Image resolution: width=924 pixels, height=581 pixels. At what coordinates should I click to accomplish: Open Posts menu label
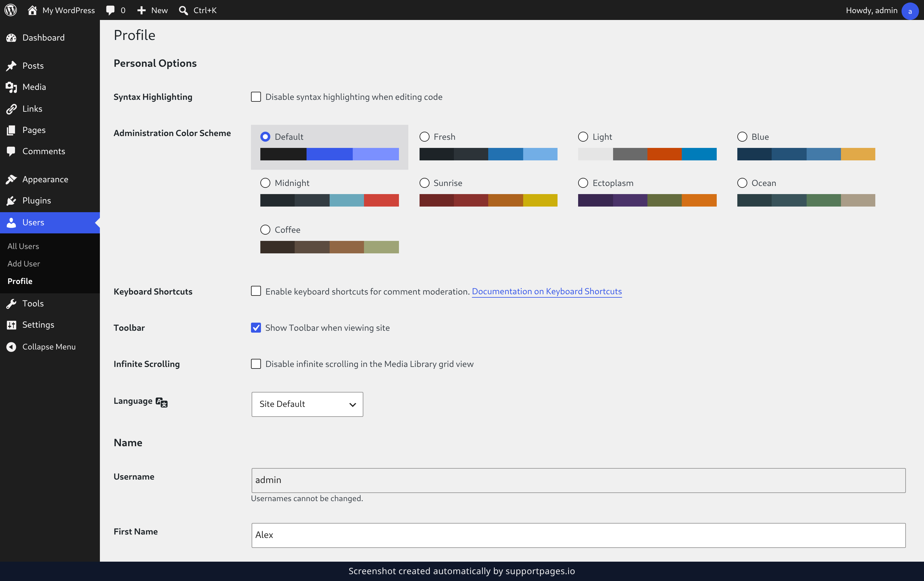33,66
